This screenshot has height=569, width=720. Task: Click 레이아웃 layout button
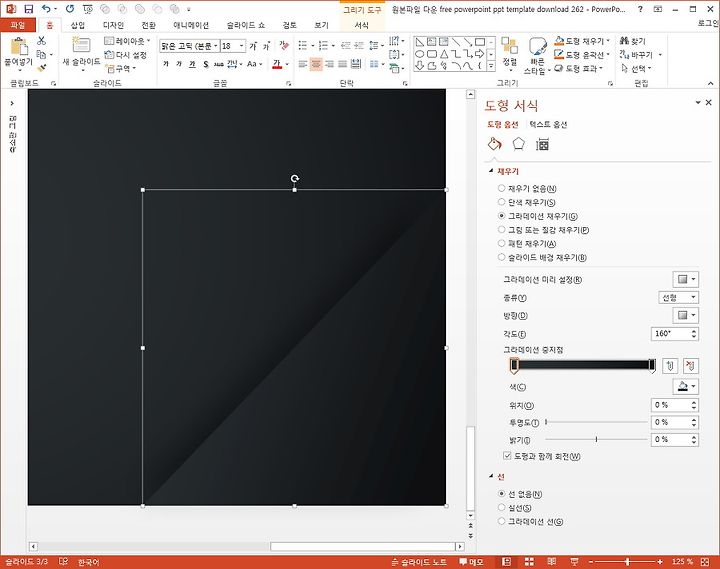coord(127,41)
